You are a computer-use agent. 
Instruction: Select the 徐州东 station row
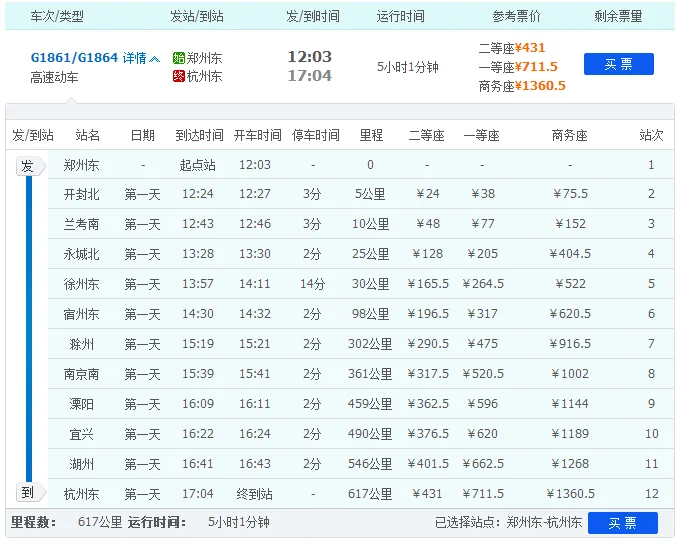click(x=340, y=284)
